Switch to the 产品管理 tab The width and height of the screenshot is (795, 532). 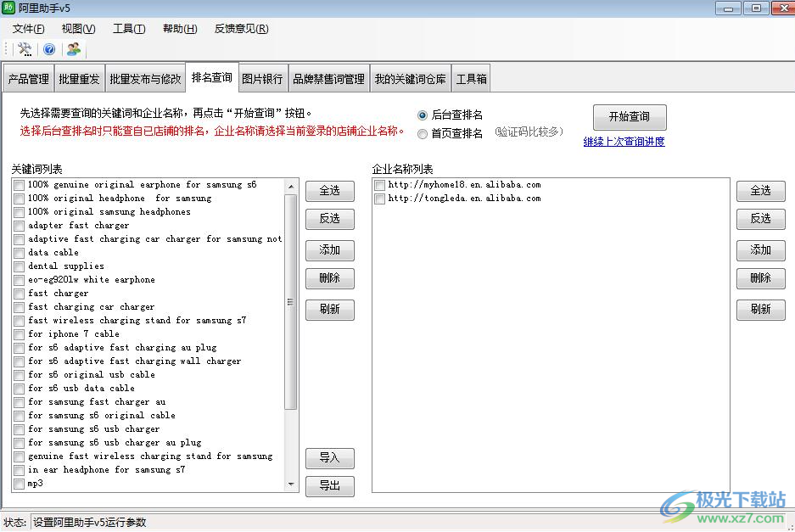[x=28, y=79]
